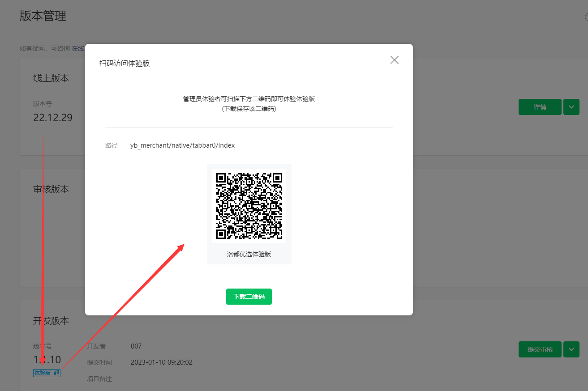The height and width of the screenshot is (391, 588).
Task: Click the 提交审核 button
Action: click(540, 349)
